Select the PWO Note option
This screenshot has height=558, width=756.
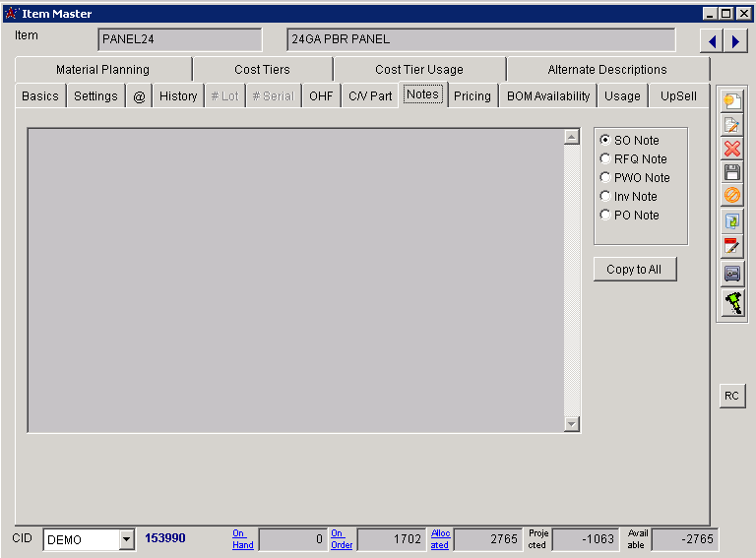[605, 178]
